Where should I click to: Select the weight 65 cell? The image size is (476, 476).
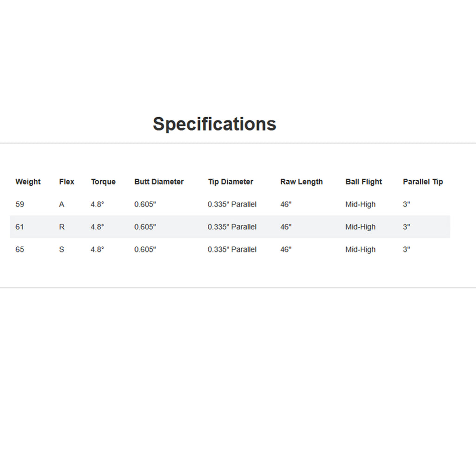click(x=20, y=250)
